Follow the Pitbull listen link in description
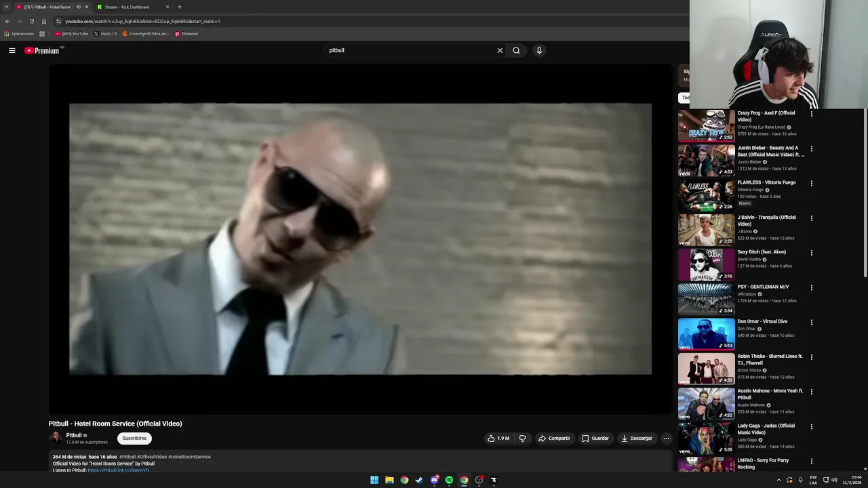 pos(118,470)
